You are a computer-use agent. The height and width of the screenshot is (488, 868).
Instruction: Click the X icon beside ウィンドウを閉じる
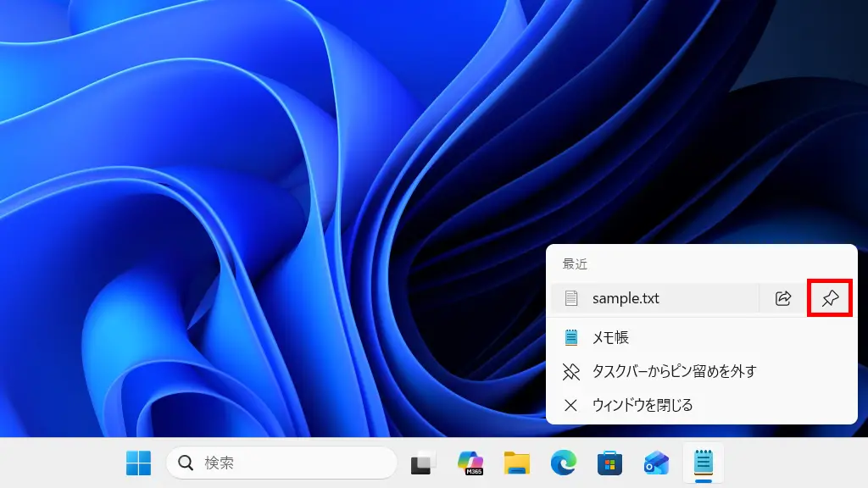(x=571, y=405)
